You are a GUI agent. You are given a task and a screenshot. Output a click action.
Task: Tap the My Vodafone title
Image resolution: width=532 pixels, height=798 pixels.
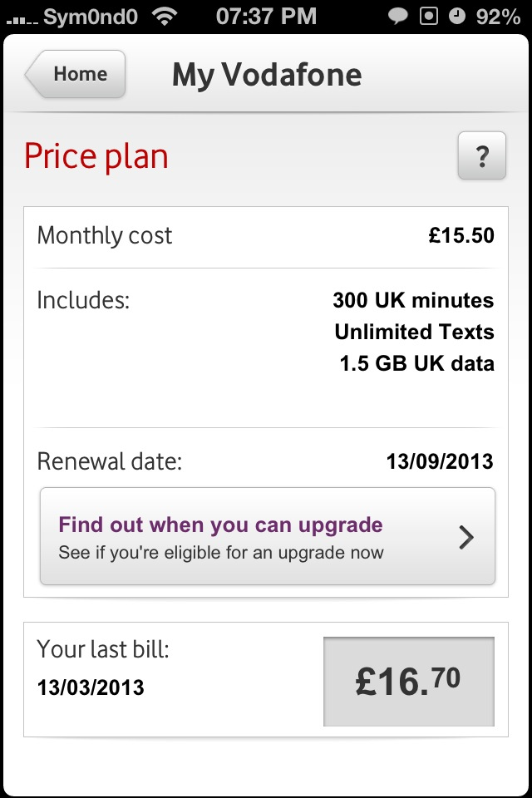coord(267,75)
